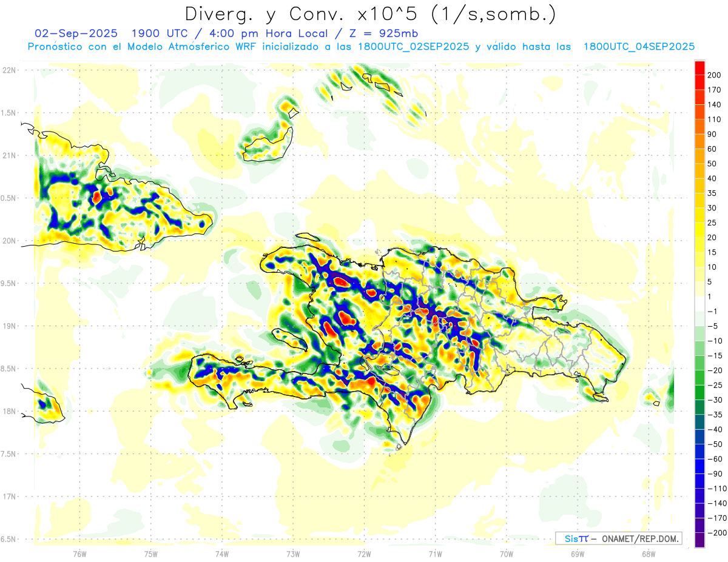This screenshot has width=728, height=562.
Task: Click the top red swatch of the colorbar
Action: pos(699,67)
